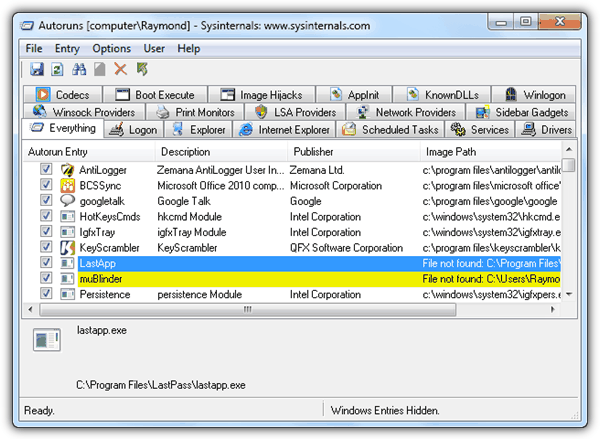Disable the HotKeysCmds checkbox

point(46,215)
